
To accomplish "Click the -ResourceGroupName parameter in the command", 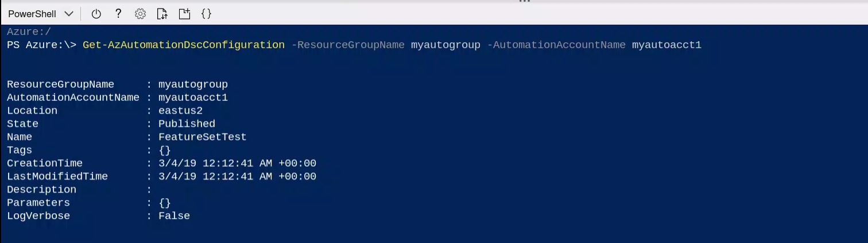I will [348, 45].
